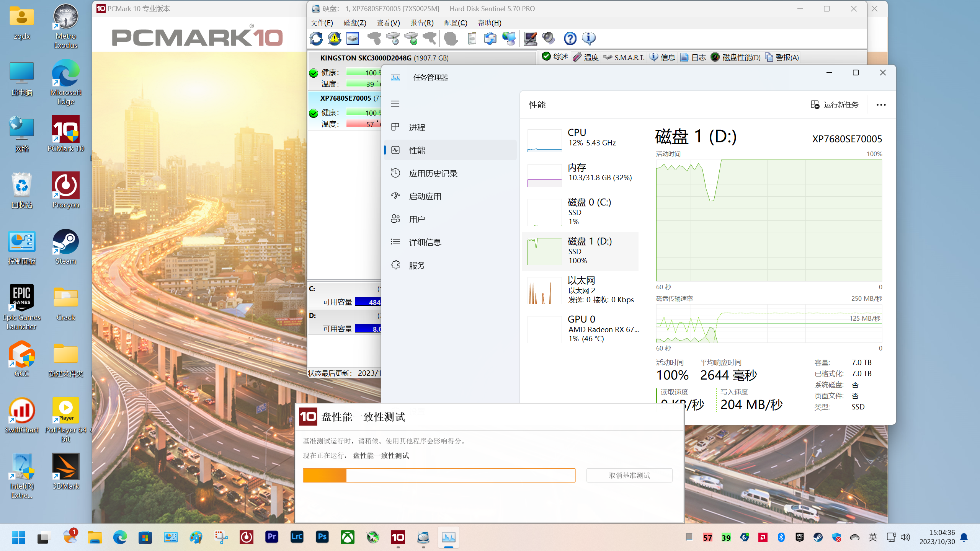Click 运行新任务 button in Task Manager
The image size is (980, 551).
tap(835, 105)
